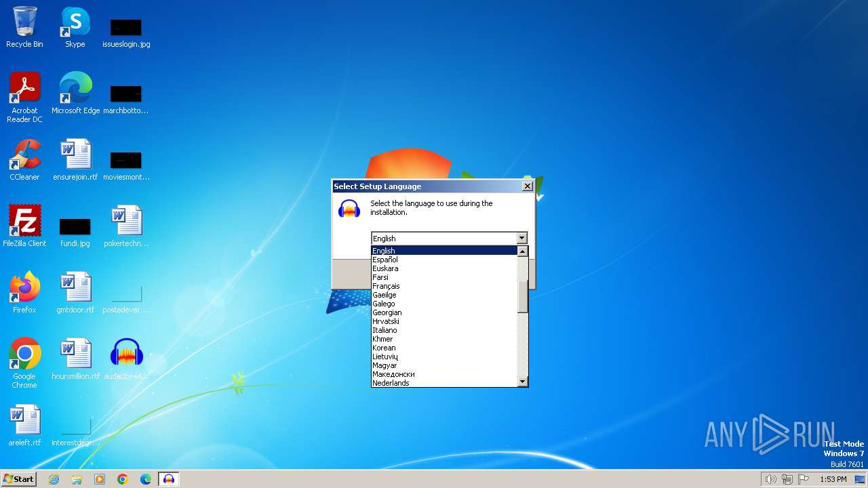Open network tray icon
This screenshot has width=868, height=488.
tap(787, 479)
